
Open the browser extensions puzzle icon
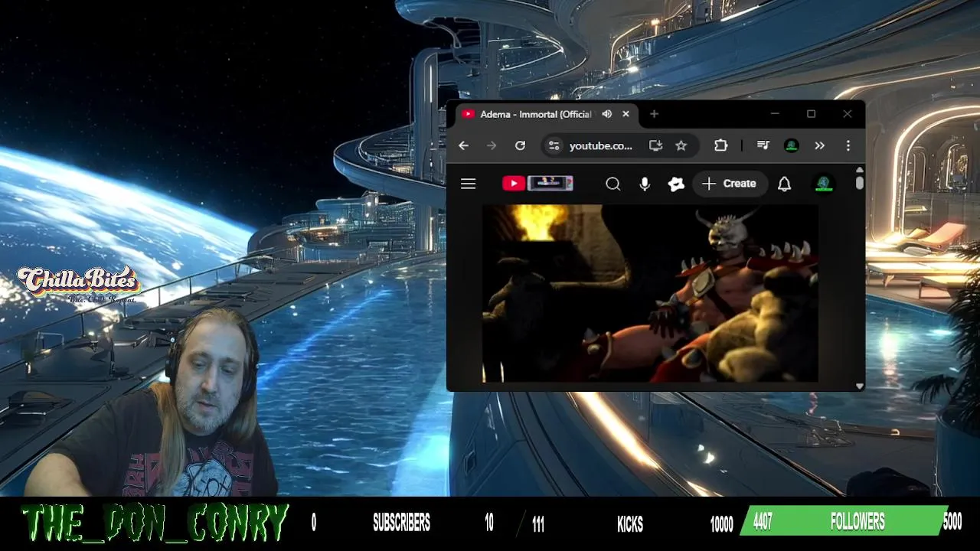point(720,145)
